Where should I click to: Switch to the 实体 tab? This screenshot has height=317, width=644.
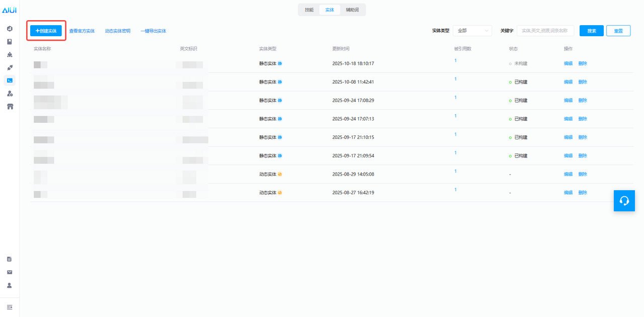click(330, 10)
